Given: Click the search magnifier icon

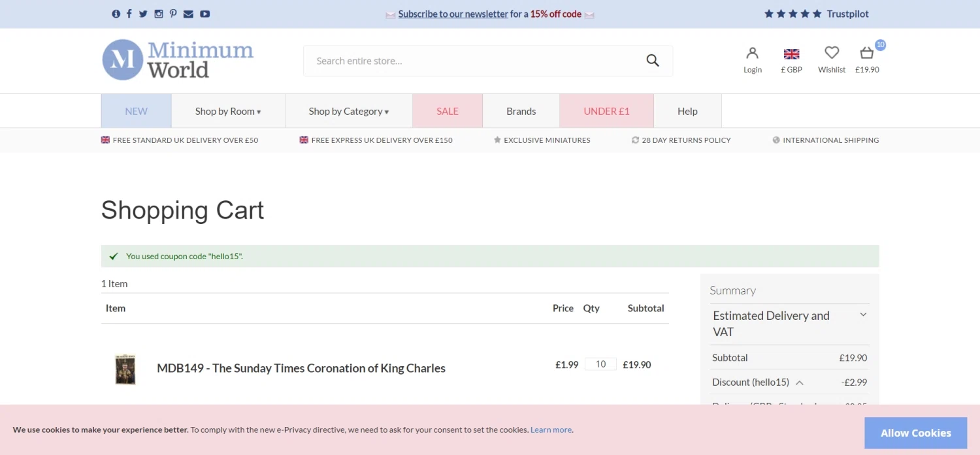Looking at the screenshot, I should point(653,61).
